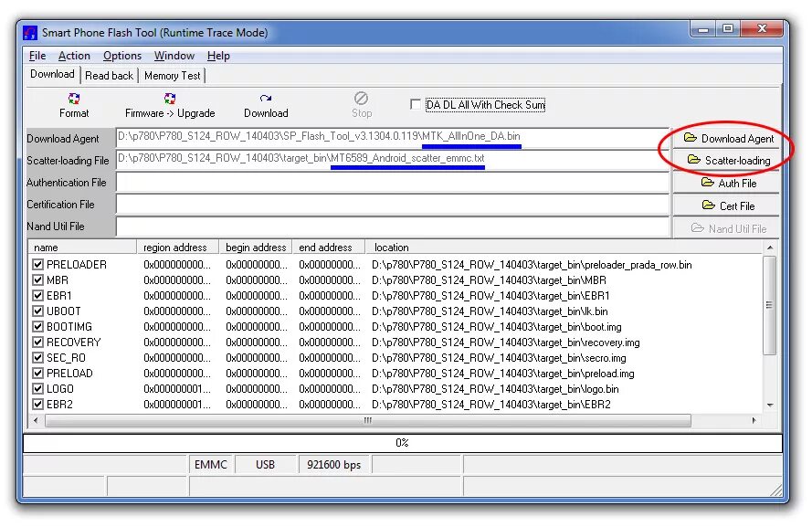
Task: Uncheck the PRELOAD partition
Action: tap(37, 374)
